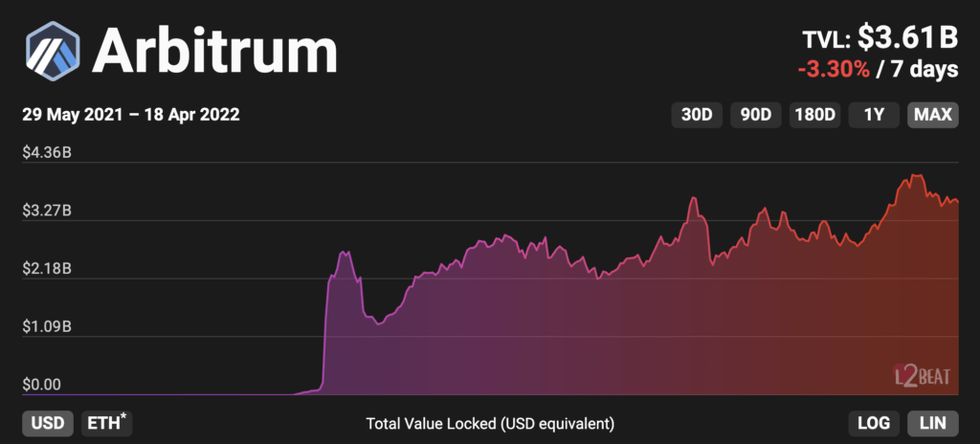Toggle currency to USD

47,423
